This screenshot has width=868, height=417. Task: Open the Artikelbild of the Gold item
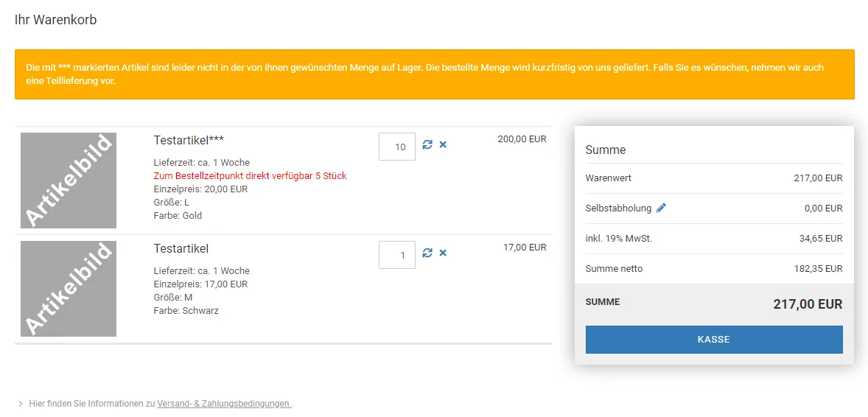click(69, 181)
